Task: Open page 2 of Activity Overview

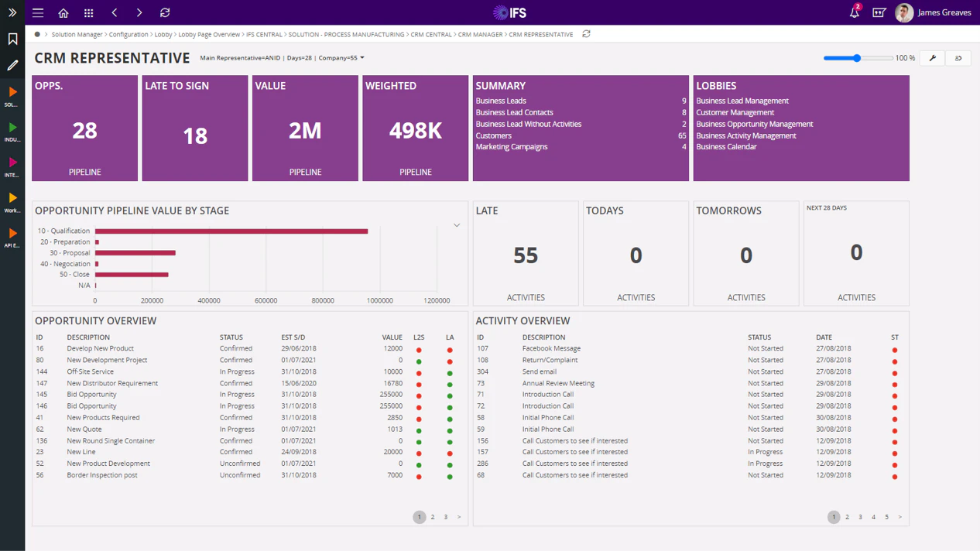Action: (847, 517)
